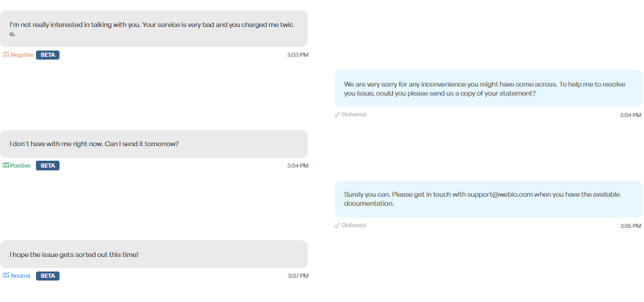Click the BETA badge beside Positive
Image resolution: width=644 pixels, height=302 pixels.
(48, 166)
